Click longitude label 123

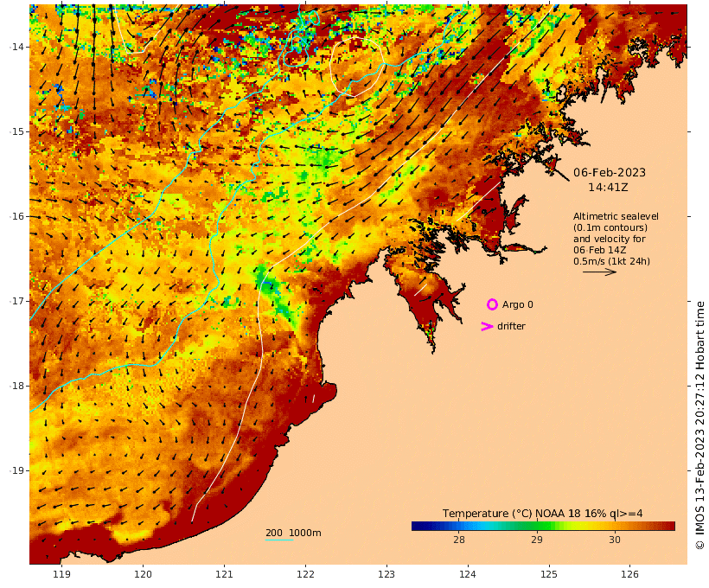[386, 574]
